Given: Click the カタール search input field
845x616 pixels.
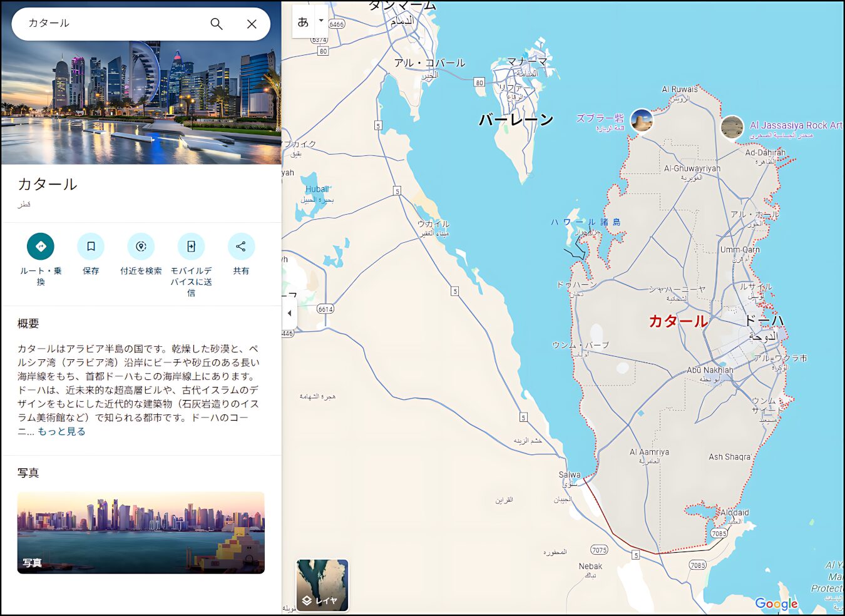Looking at the screenshot, I should tap(113, 23).
